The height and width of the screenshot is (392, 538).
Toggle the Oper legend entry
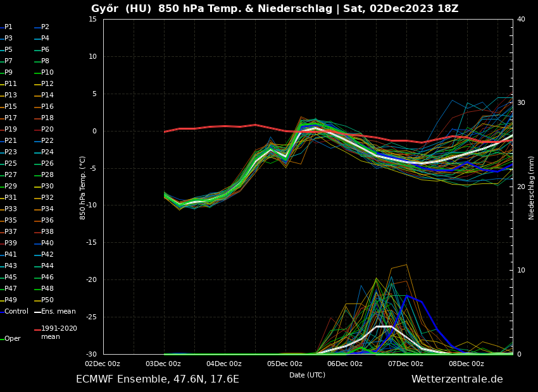coord(12,339)
